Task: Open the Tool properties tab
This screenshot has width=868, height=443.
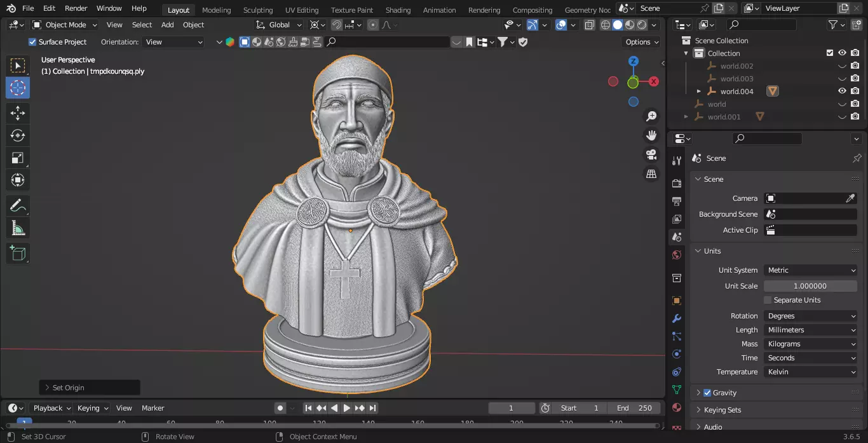Action: pos(677,161)
